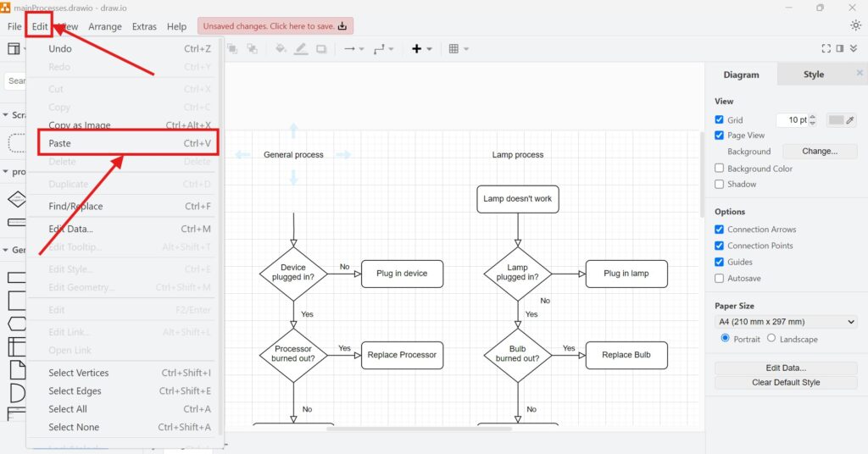868x454 pixels.
Task: Click the fill color bucket icon
Action: click(281, 49)
